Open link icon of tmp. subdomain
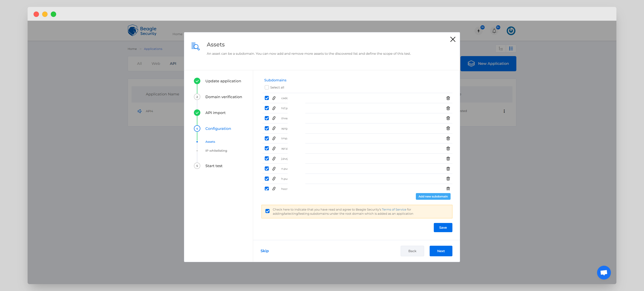Viewport: 644px width, 291px height. pyautogui.click(x=274, y=138)
